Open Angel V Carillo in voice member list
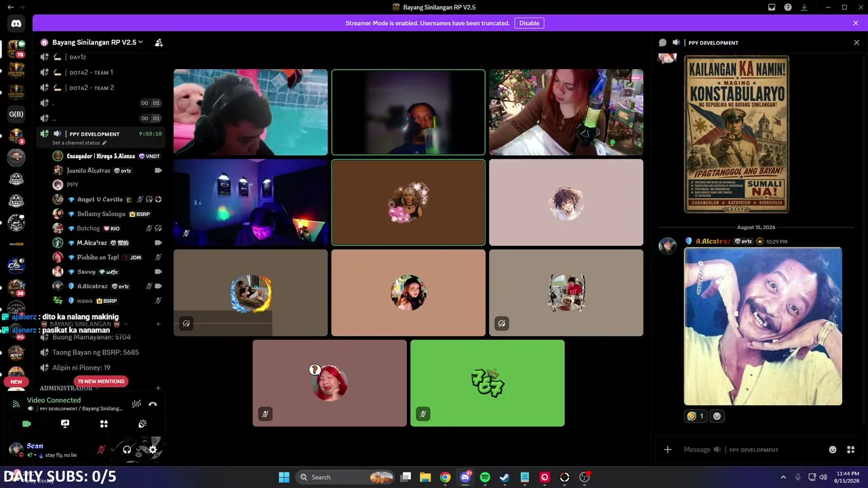The width and height of the screenshot is (868, 488). pos(108,199)
